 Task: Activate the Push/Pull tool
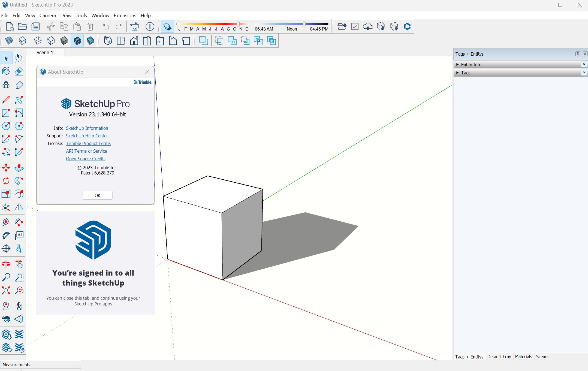(x=19, y=168)
